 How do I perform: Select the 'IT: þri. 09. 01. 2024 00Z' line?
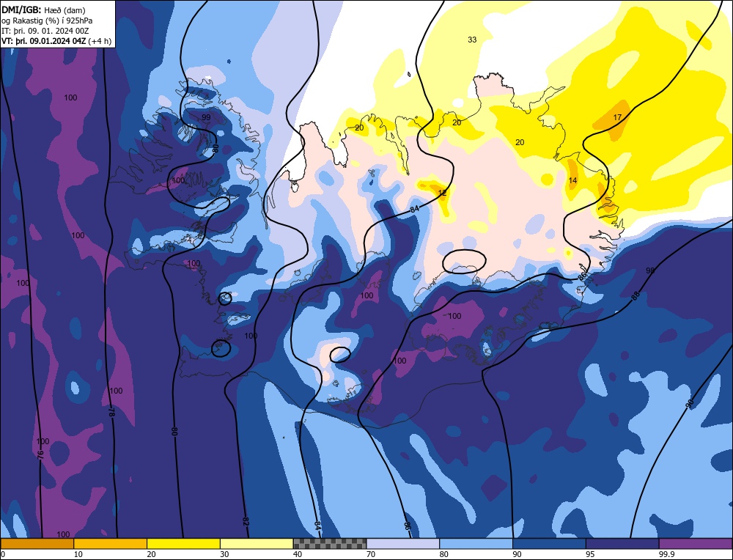click(45, 31)
